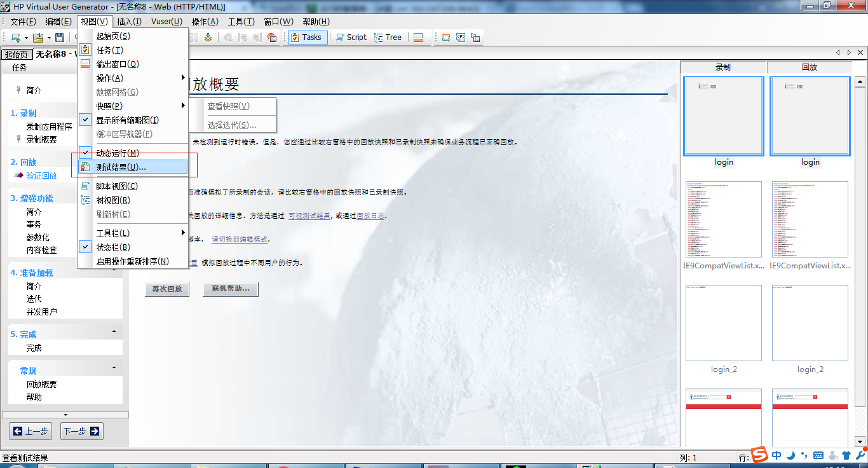Click the 回放 thumbnail column header
868x468 pixels.
click(810, 67)
